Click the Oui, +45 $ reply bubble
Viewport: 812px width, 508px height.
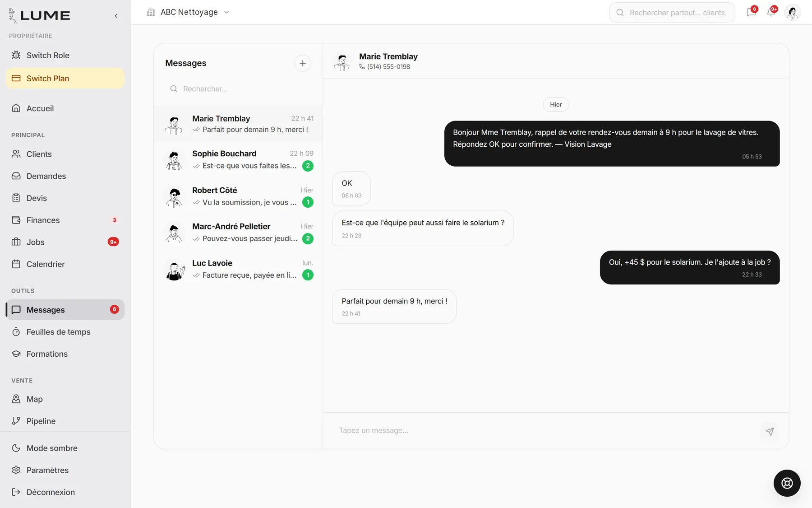(x=690, y=267)
